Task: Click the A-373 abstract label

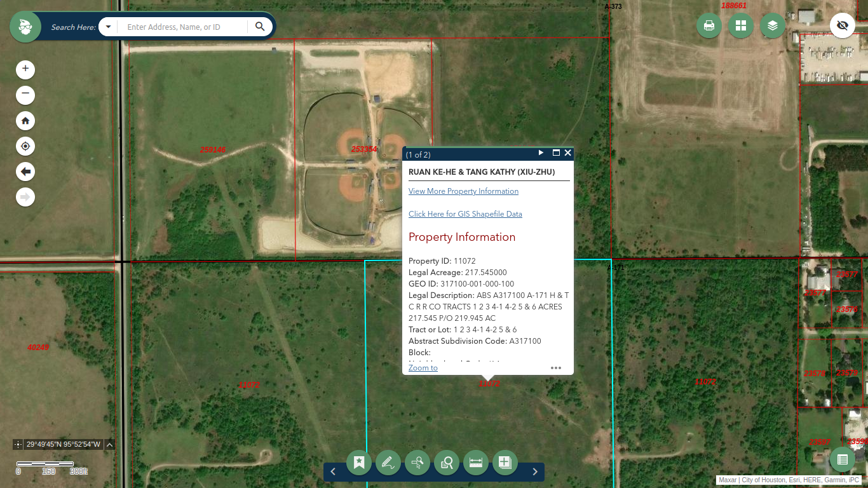Action: click(x=613, y=6)
